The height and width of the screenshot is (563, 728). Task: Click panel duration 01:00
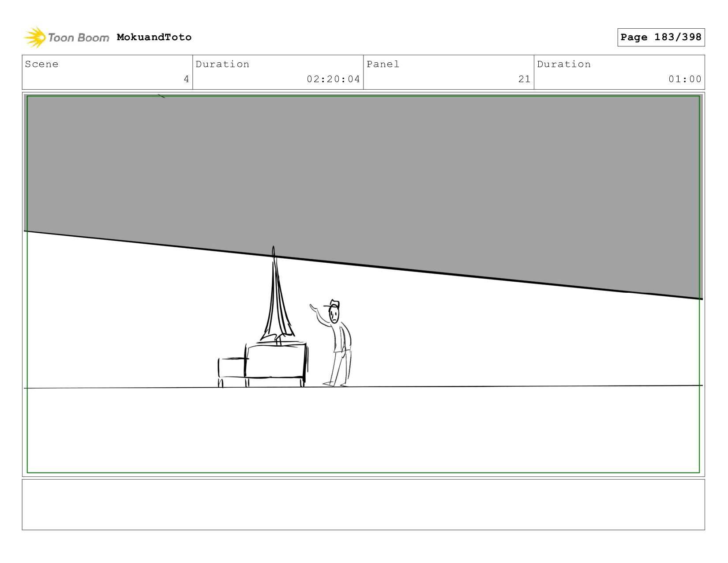click(685, 79)
